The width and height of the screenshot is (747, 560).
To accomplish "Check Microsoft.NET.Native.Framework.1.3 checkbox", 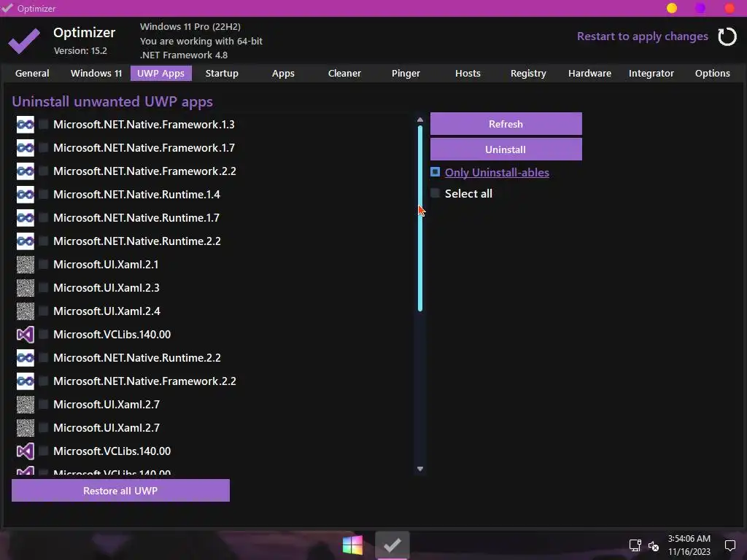I will point(43,124).
